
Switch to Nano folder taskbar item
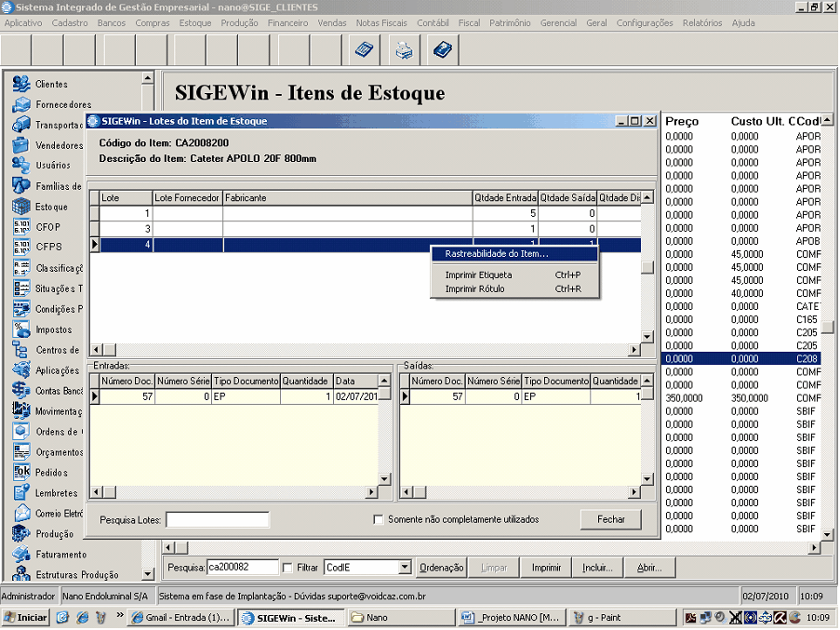pyautogui.click(x=401, y=618)
